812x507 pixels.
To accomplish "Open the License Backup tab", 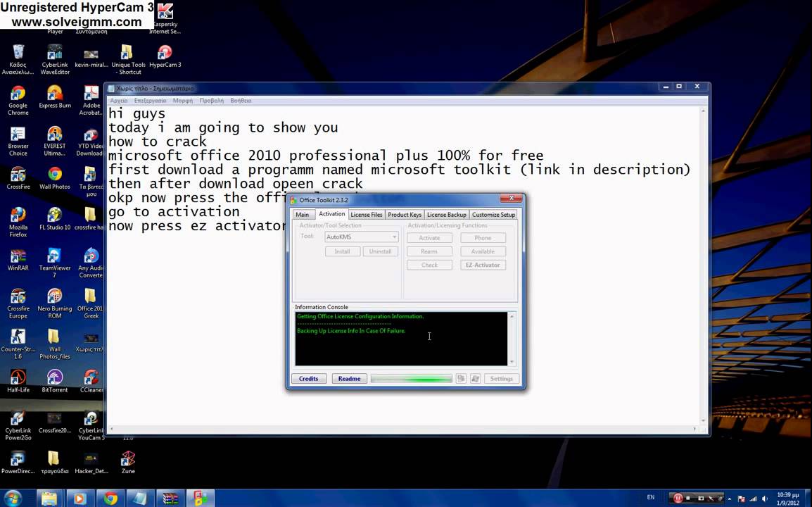I will click(446, 215).
